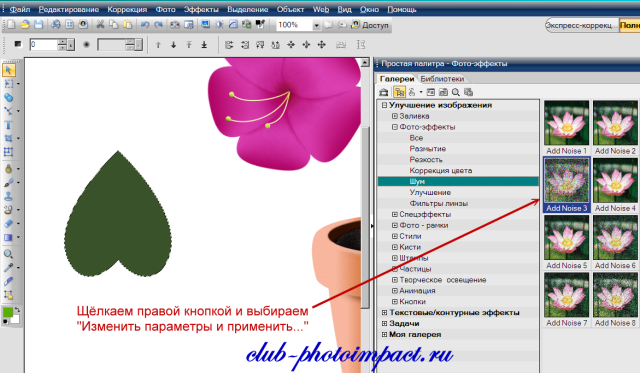Click the search magnifier in palette toolbar

456,92
